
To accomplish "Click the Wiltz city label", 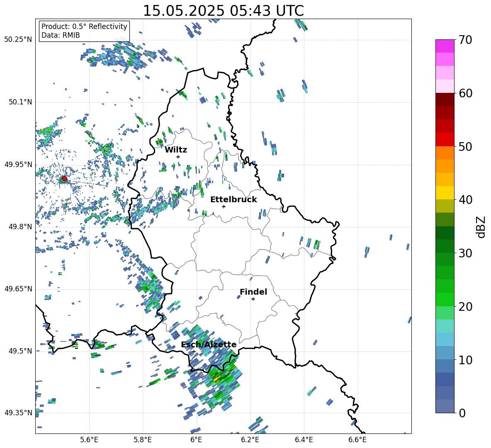I will point(176,150).
